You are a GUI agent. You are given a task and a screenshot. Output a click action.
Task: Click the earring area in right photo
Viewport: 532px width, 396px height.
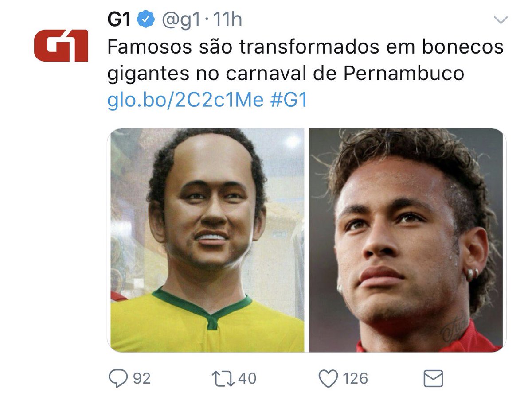coord(471,274)
